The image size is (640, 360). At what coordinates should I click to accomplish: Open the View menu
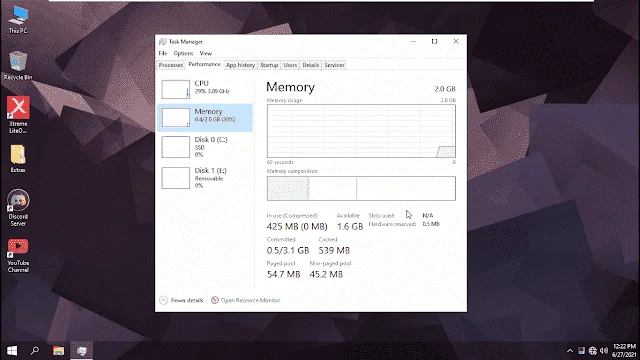pyautogui.click(x=206, y=53)
